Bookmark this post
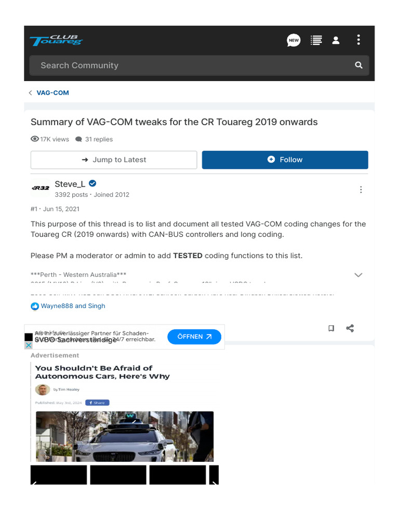 pyautogui.click(x=331, y=328)
